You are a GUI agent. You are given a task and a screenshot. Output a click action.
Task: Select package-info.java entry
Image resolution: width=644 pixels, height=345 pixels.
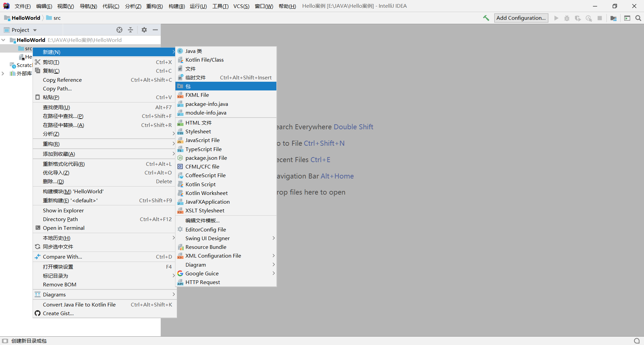[226, 104]
